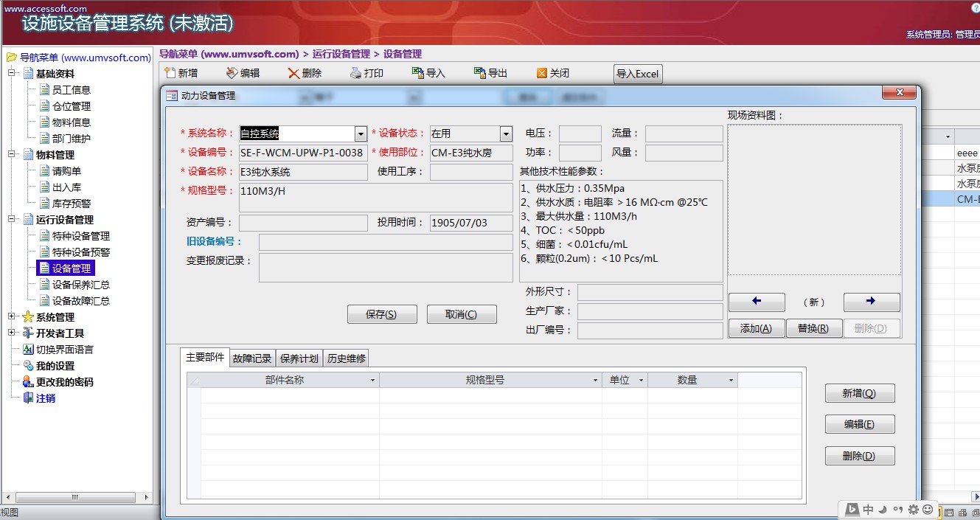Click inside the 资产编号 input field
This screenshot has height=520, width=980.
click(301, 222)
